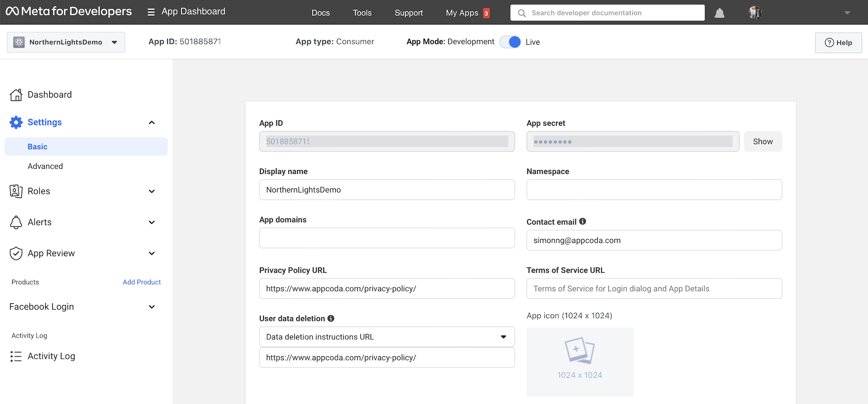The height and width of the screenshot is (404, 868).
Task: Click the notifications bell icon
Action: point(719,13)
